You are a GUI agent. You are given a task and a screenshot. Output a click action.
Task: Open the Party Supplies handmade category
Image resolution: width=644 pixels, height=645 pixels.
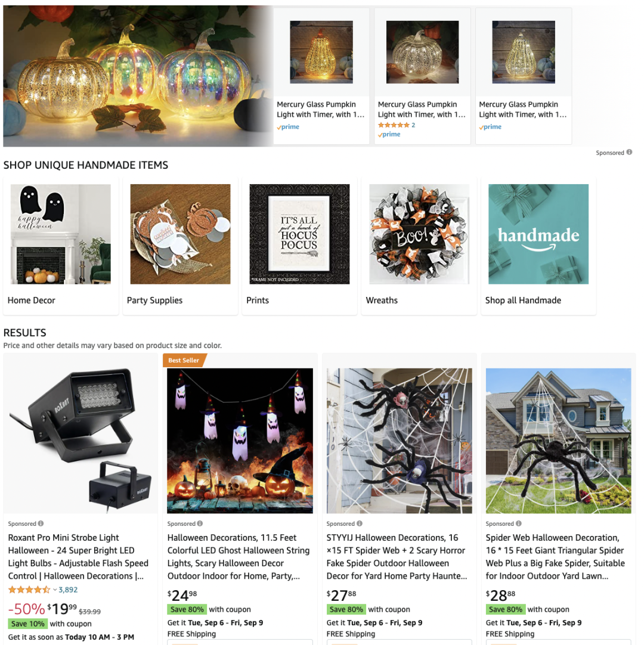point(180,246)
